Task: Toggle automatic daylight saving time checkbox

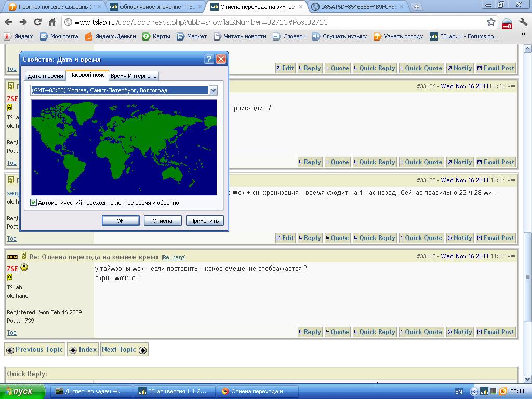Action: 34,203
